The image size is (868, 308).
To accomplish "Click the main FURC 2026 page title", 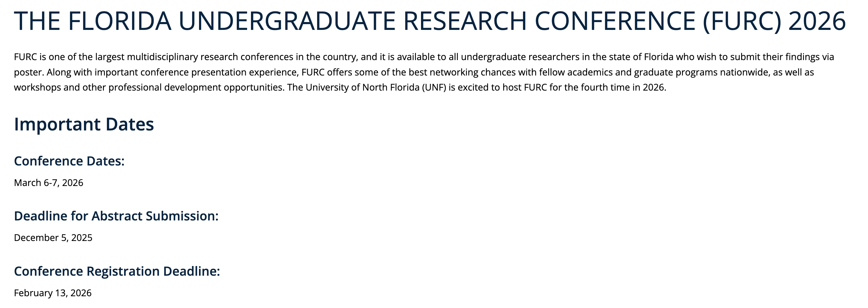I will [x=429, y=21].
